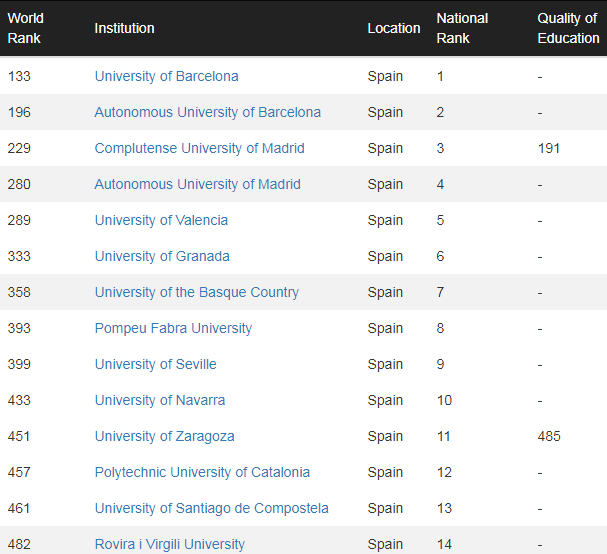Screen dimensions: 607x554
Task: Open University of Granada link
Action: click(x=162, y=256)
